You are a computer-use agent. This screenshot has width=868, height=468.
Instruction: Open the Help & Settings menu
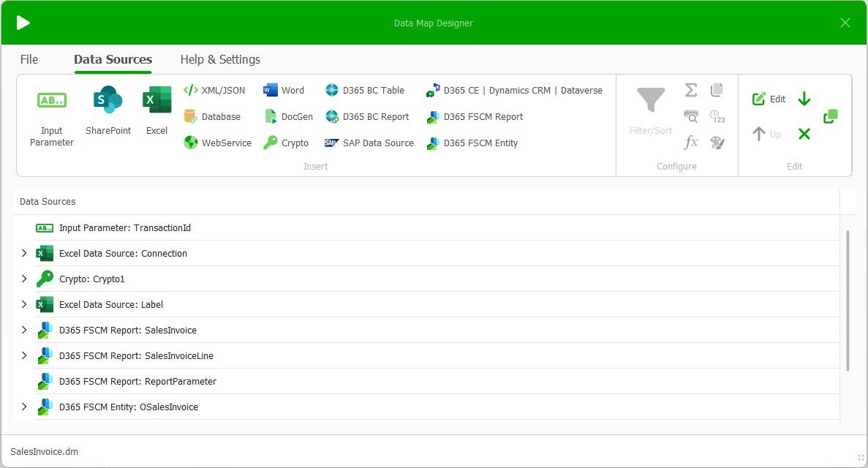[x=219, y=59]
